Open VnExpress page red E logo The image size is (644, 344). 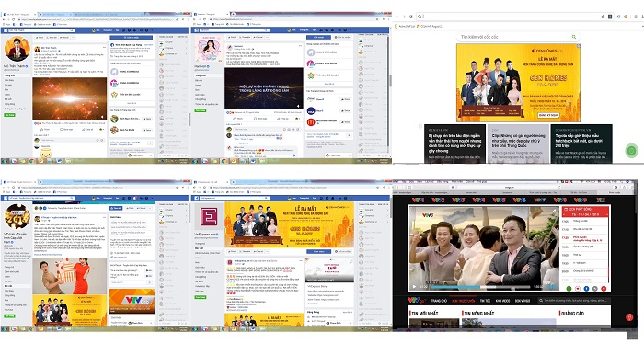point(209,217)
